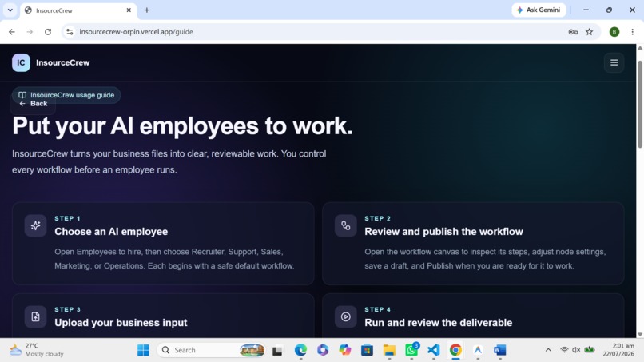Reload the page with the refresh icon

click(48, 32)
